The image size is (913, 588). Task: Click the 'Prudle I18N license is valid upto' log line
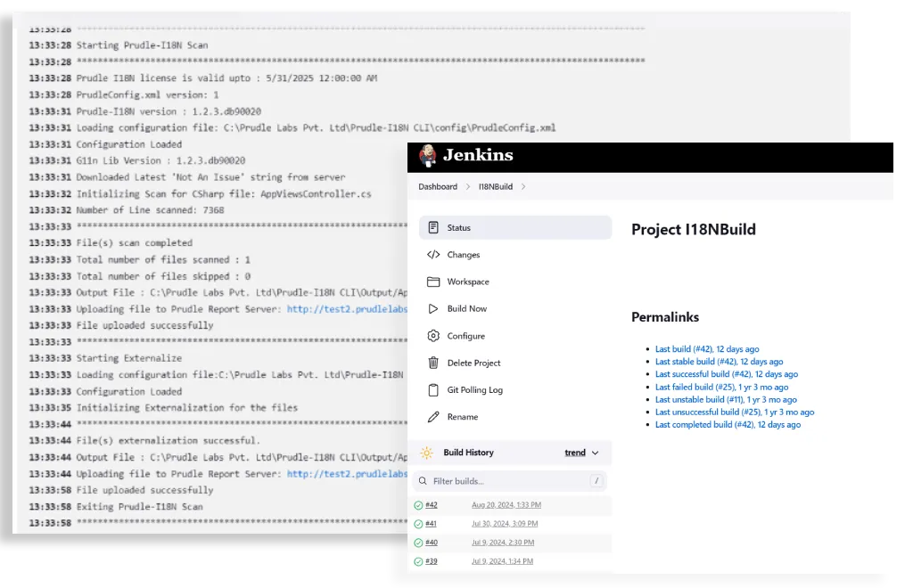[x=226, y=78]
